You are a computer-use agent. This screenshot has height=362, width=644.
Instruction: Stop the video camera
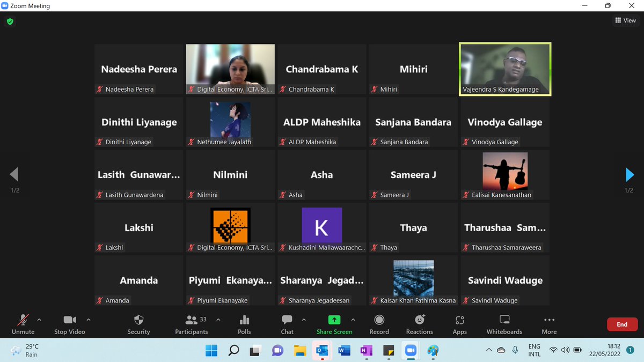coord(70,324)
